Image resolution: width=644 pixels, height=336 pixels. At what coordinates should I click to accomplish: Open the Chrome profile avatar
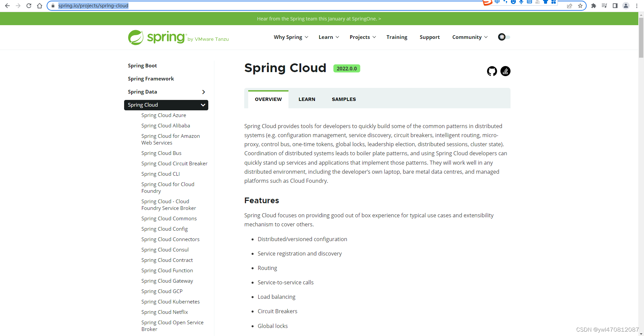(626, 6)
